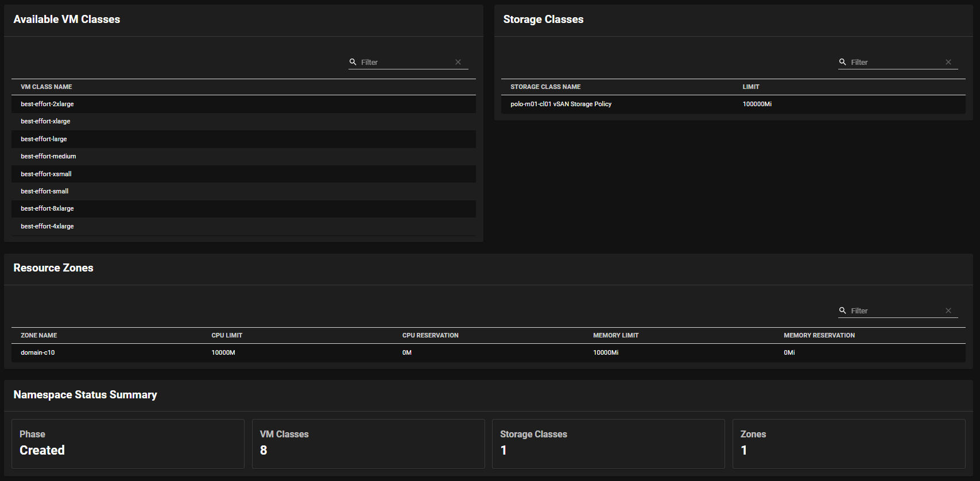Click the VM Classes count card
This screenshot has width=980, height=481.
(369, 444)
